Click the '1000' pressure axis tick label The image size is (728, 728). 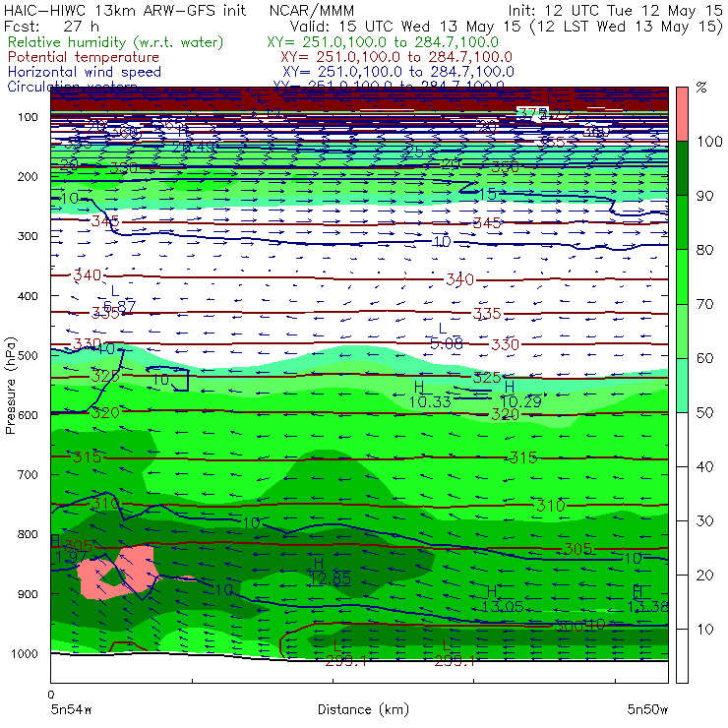pos(25,653)
